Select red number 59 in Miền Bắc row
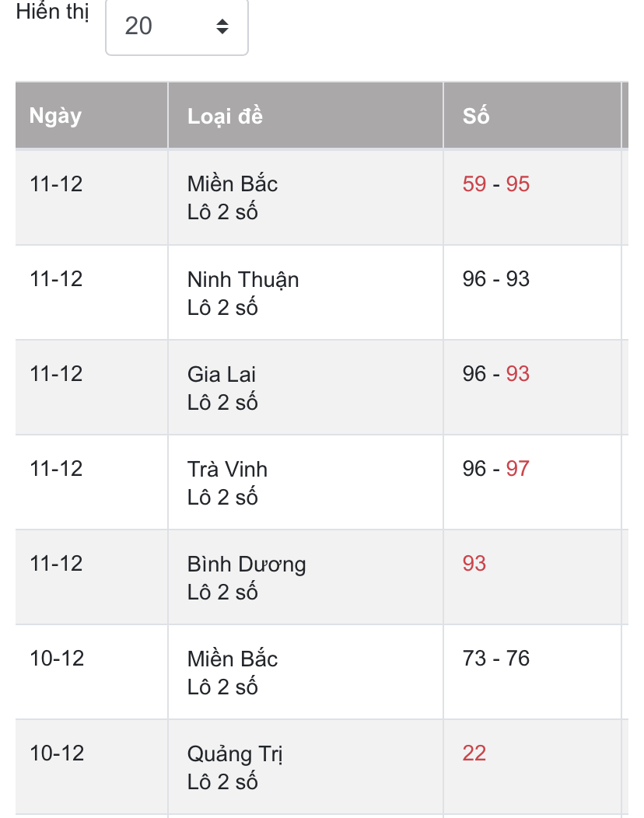The image size is (644, 818). pos(474,184)
